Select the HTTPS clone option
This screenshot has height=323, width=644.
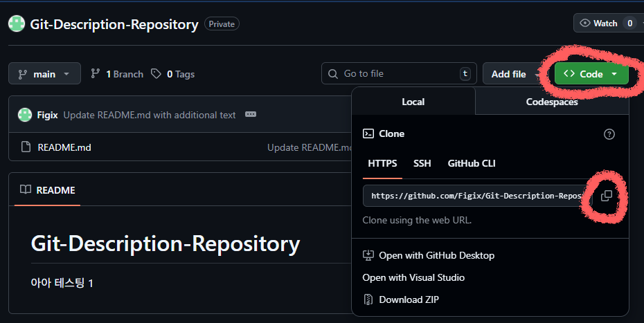click(382, 163)
